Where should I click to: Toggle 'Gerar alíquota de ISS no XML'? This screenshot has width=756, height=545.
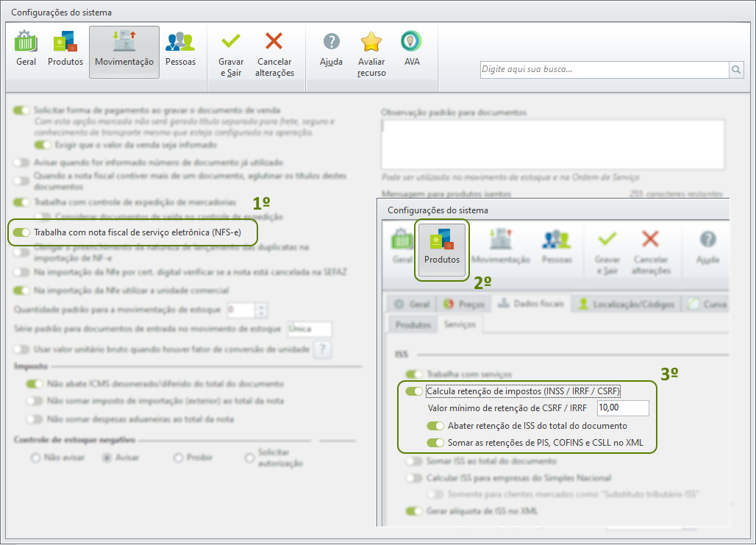click(x=414, y=510)
